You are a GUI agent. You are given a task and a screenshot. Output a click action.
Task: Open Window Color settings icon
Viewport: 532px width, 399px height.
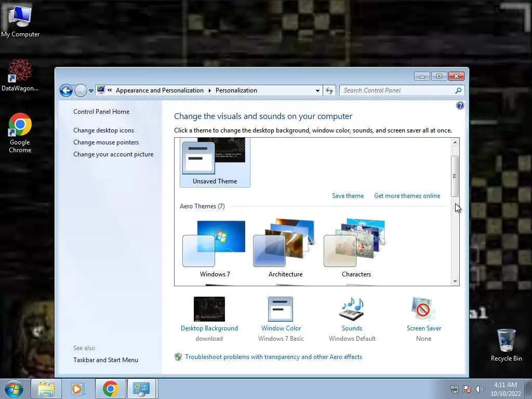[x=281, y=309]
